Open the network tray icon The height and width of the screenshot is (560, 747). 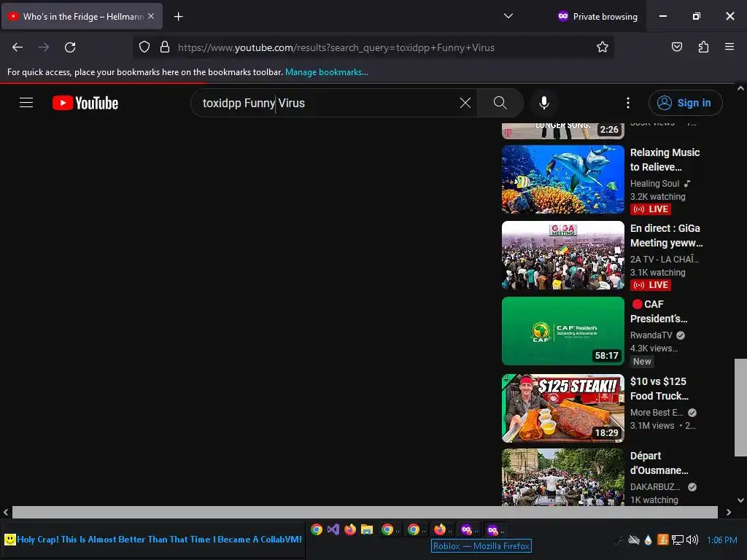click(x=677, y=540)
